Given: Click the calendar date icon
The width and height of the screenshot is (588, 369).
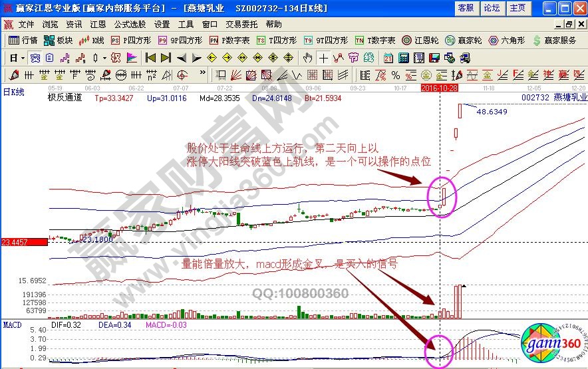Looking at the screenshot, I should (x=388, y=58).
